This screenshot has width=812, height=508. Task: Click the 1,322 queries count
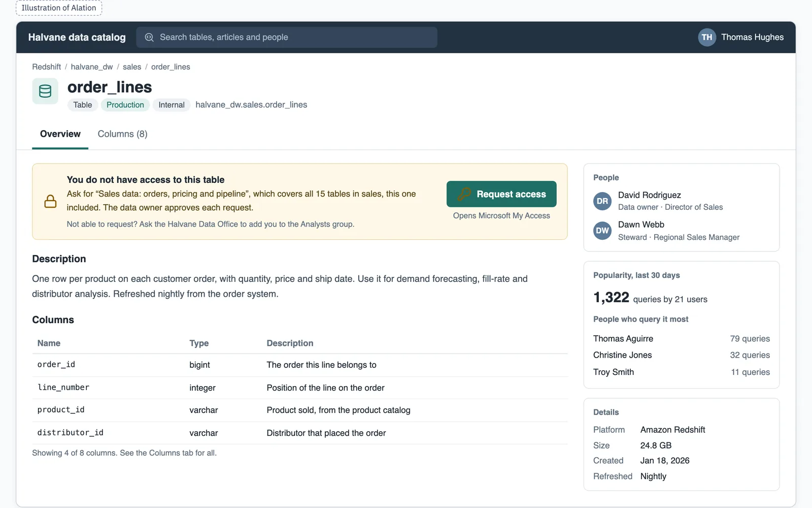pyautogui.click(x=611, y=297)
